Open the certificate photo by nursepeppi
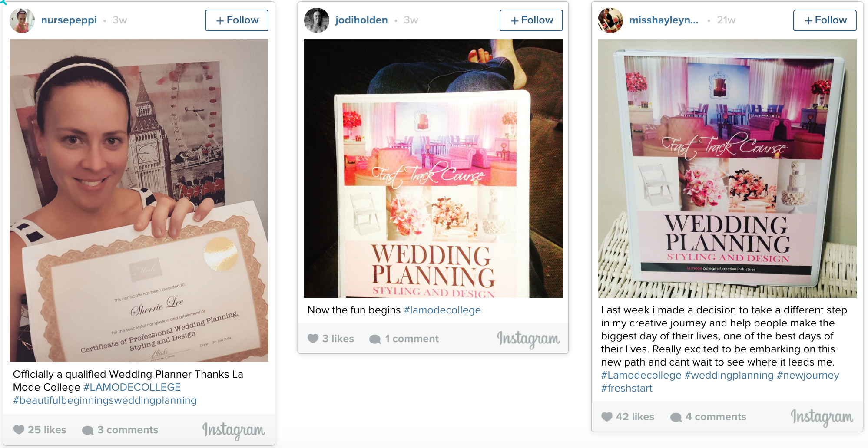 click(x=139, y=201)
